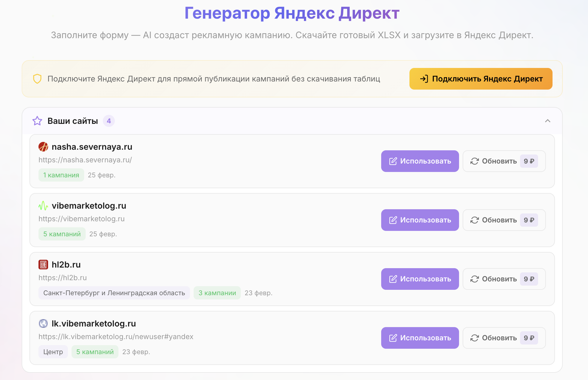Viewport: 588px width, 380px height.
Task: Use the vibemarketolog.ru site
Action: click(x=420, y=220)
